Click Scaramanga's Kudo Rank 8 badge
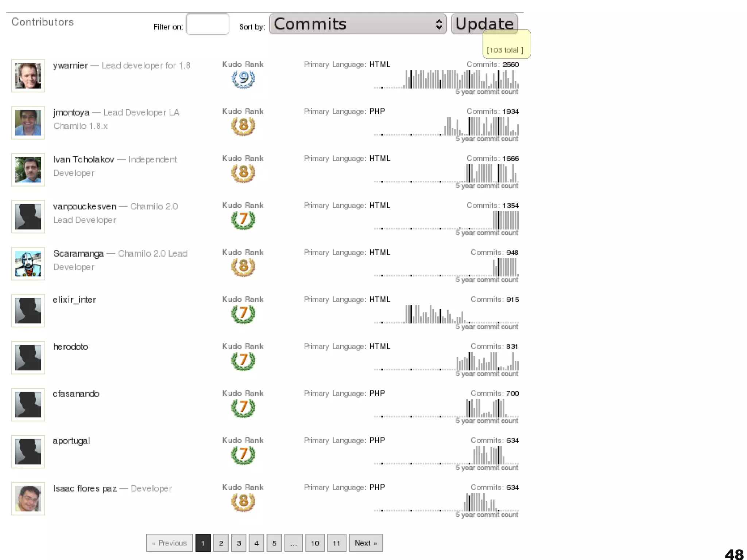This screenshot has width=747, height=560. [x=243, y=267]
